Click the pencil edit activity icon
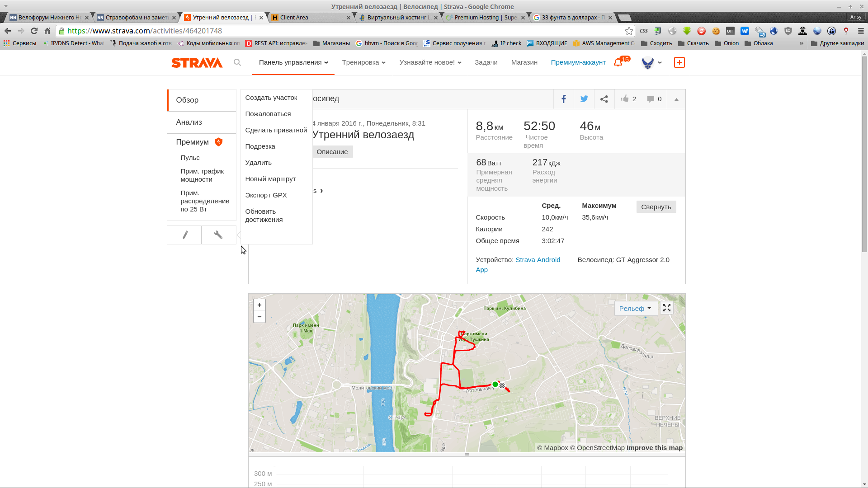Screen dimensions: 868x488 pyautogui.click(x=185, y=235)
